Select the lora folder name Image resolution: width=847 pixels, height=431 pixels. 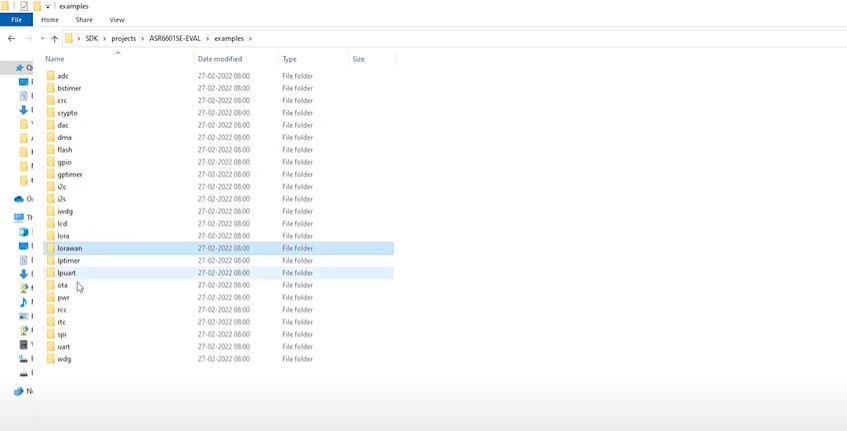[x=63, y=236]
